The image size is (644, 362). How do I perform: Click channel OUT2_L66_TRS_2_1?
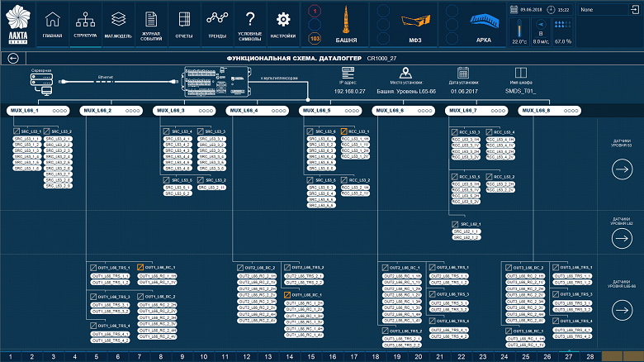(x=304, y=276)
